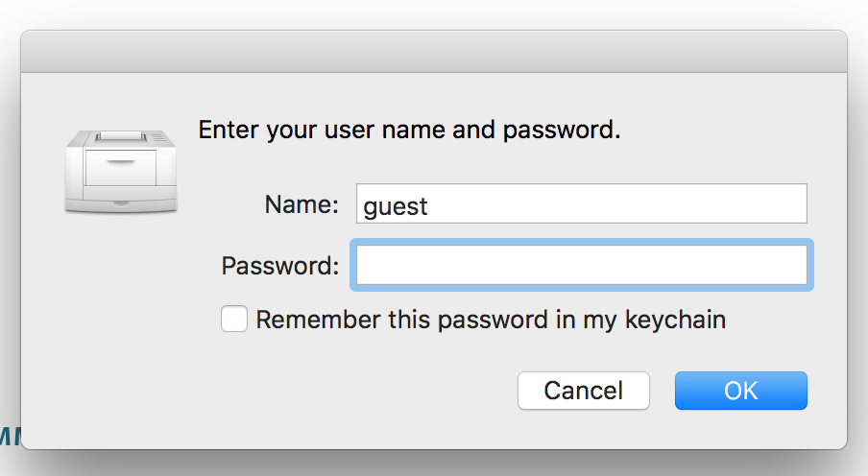Click the "Enter your user name and password." prompt

point(409,130)
